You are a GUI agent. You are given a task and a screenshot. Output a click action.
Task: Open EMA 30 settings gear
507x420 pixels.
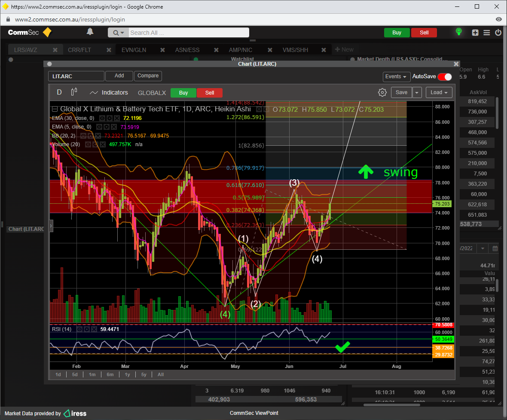(x=110, y=118)
